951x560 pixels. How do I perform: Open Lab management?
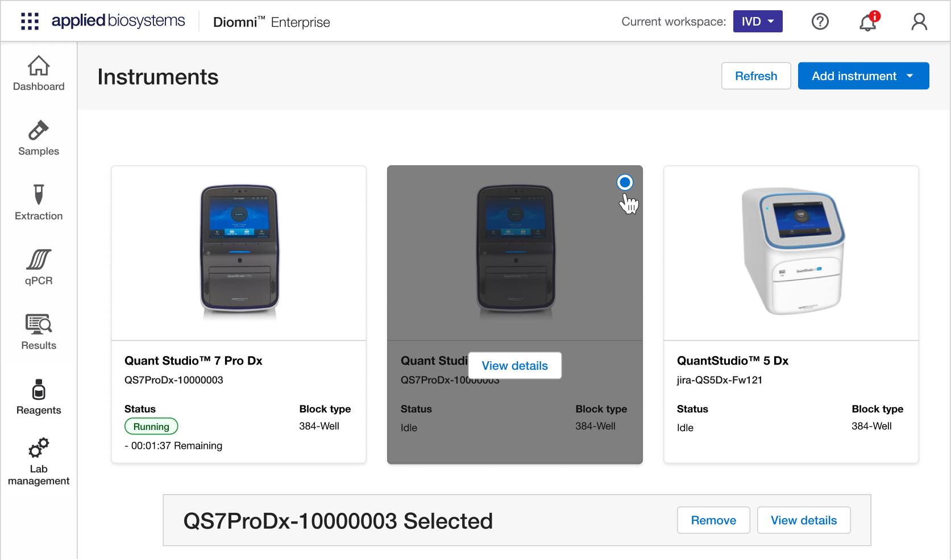point(39,462)
